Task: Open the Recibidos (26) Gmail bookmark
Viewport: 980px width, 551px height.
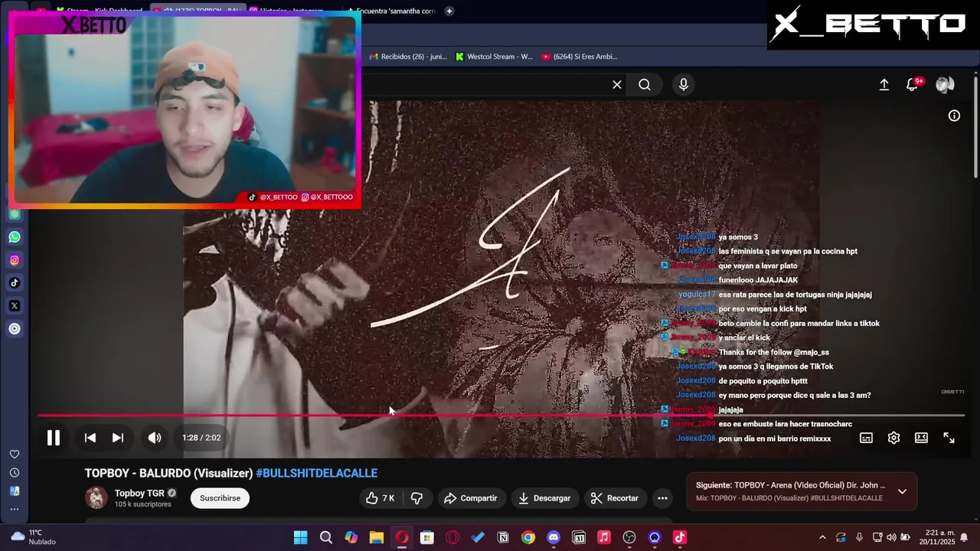Action: click(407, 57)
